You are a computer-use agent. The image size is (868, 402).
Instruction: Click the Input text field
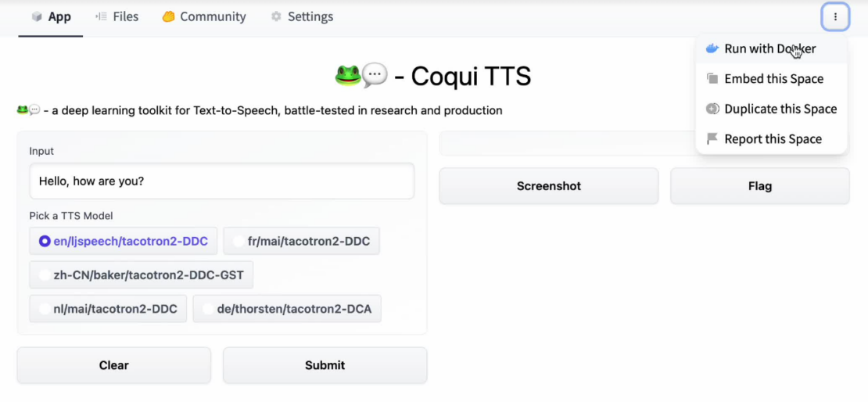pos(221,181)
